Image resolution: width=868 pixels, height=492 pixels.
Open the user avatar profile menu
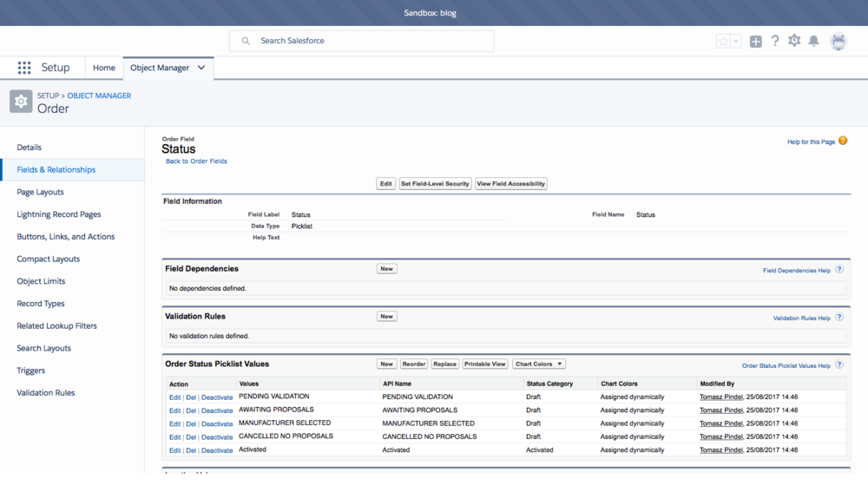[838, 41]
